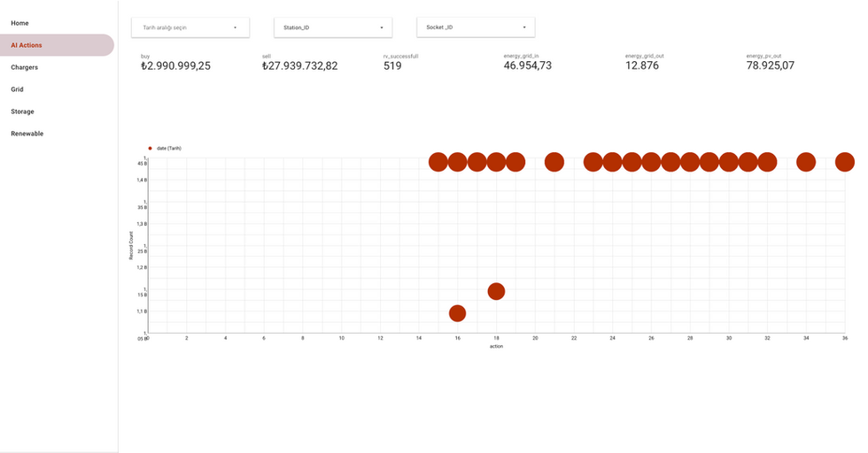Click top-row bubble at action 15
868x453 pixels.
438,162
